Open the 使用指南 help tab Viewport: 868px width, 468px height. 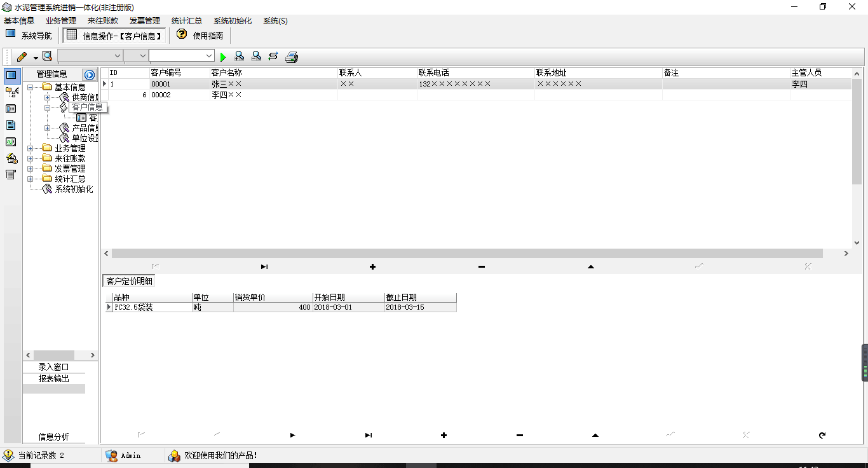pos(201,36)
